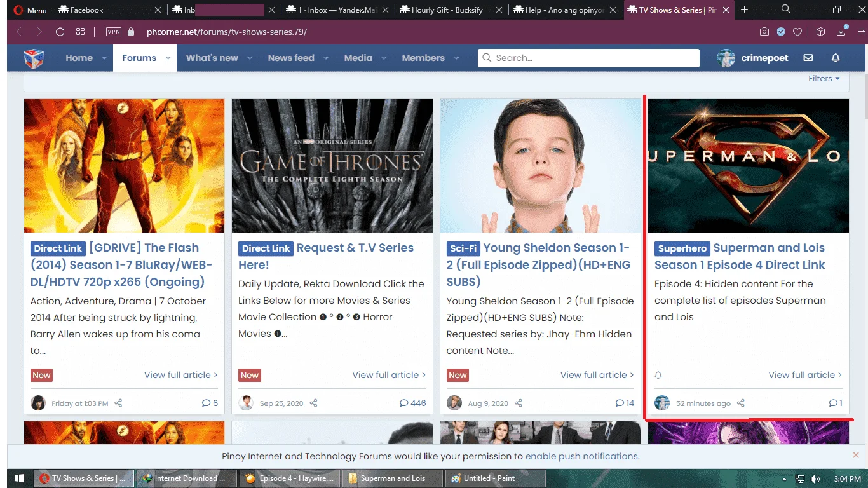
Task: Open the Opera Menu button
Action: coord(30,10)
